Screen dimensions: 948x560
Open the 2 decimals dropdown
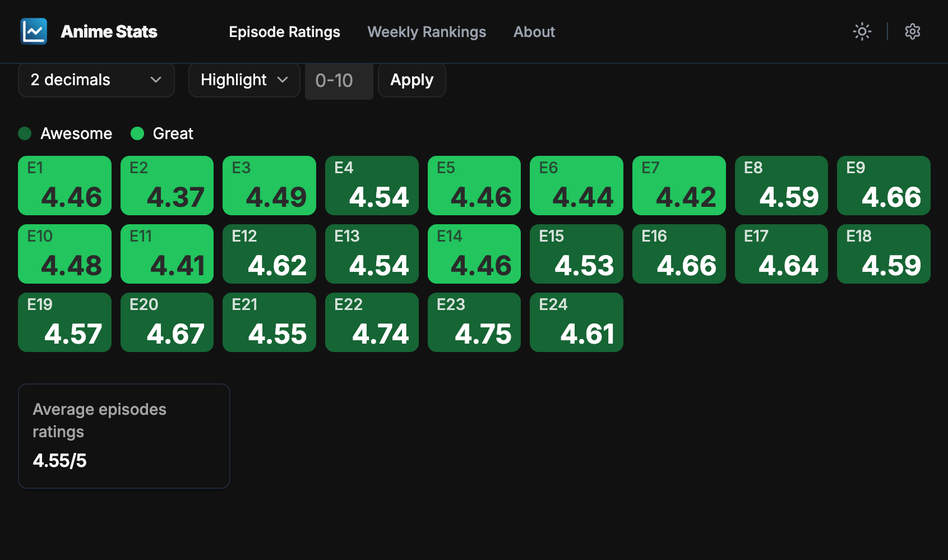96,80
